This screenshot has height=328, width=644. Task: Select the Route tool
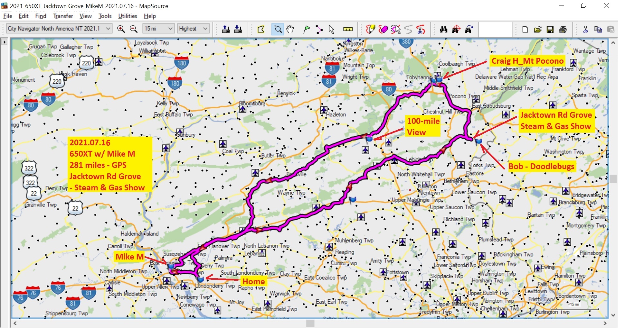click(x=319, y=29)
